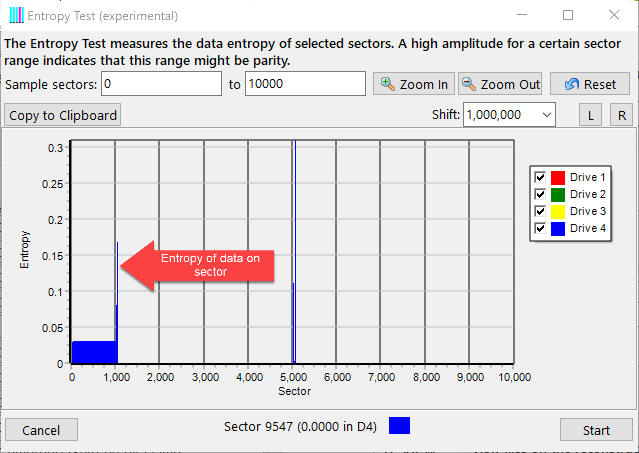
Task: Maximize the Entropy Test window
Action: pyautogui.click(x=567, y=16)
